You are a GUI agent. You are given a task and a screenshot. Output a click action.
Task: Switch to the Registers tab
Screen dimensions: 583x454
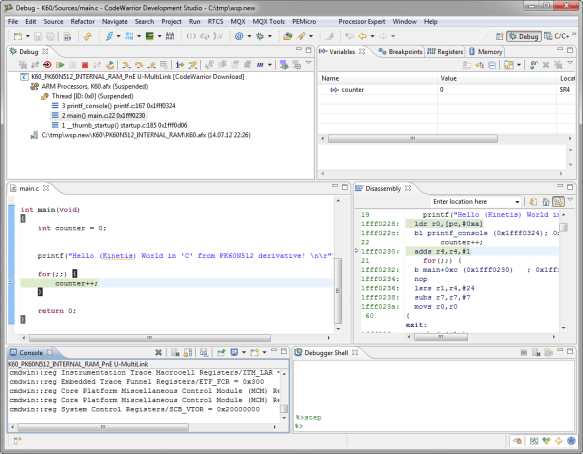pos(445,52)
